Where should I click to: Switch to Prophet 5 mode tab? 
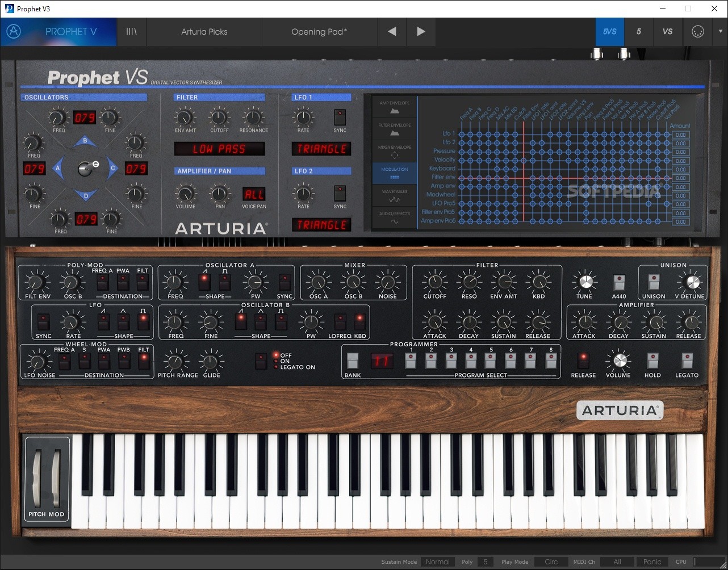tap(639, 32)
